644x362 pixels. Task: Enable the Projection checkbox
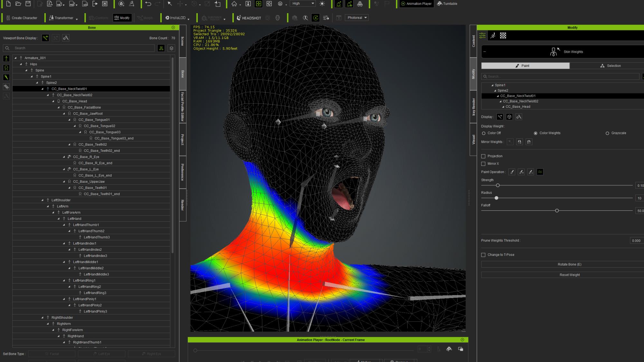483,156
